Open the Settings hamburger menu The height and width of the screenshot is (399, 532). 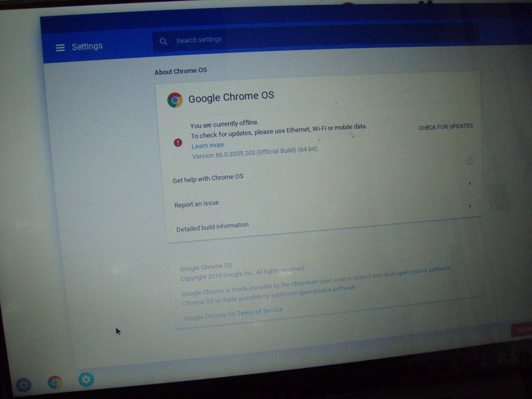click(x=60, y=47)
